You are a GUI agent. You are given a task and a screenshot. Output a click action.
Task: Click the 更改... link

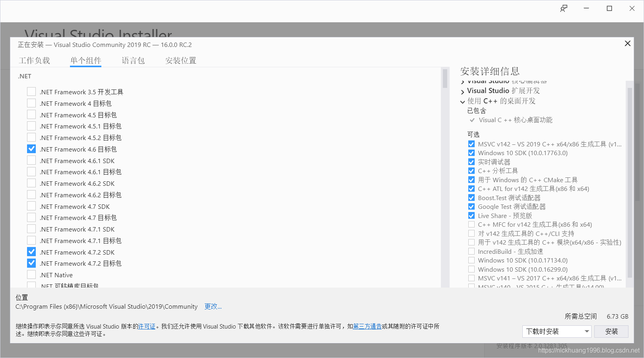coord(213,306)
